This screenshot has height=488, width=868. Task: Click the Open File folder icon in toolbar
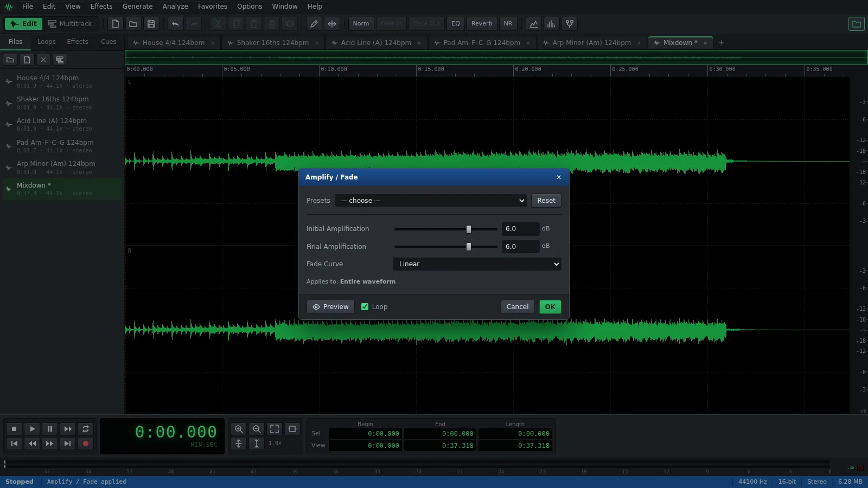tap(133, 24)
